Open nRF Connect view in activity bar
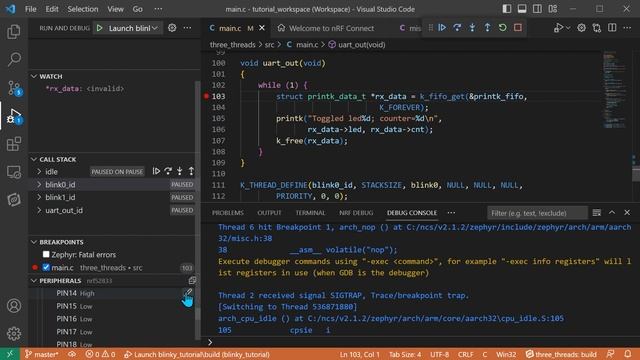This screenshot has width=640, height=360. tap(14, 200)
